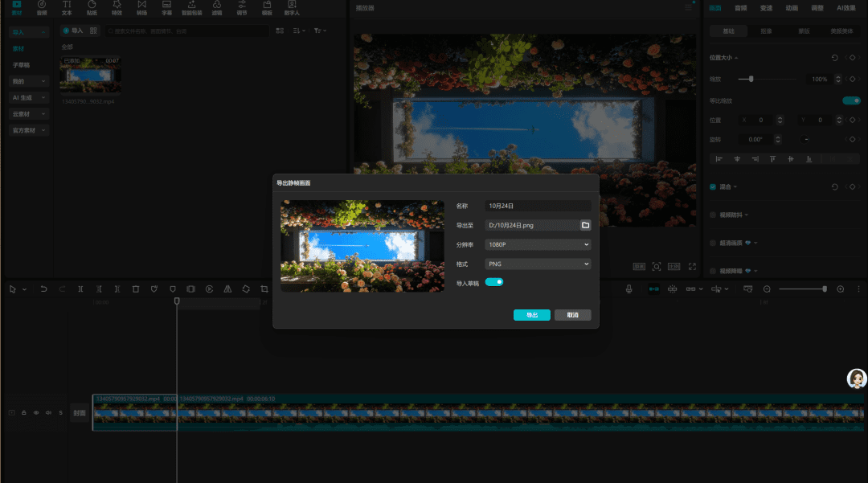
Task: Click the 名称 name field showing 10月24日
Action: (x=538, y=207)
